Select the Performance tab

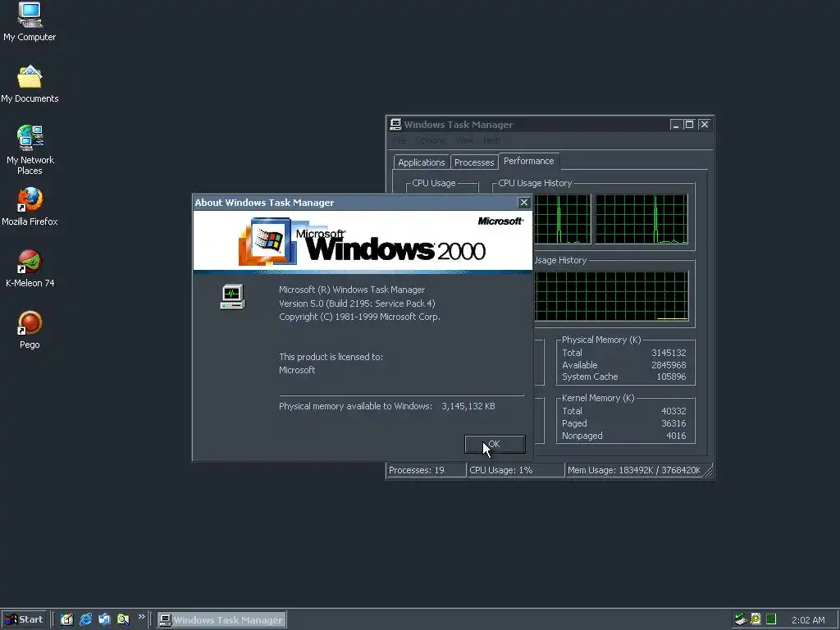point(529,161)
